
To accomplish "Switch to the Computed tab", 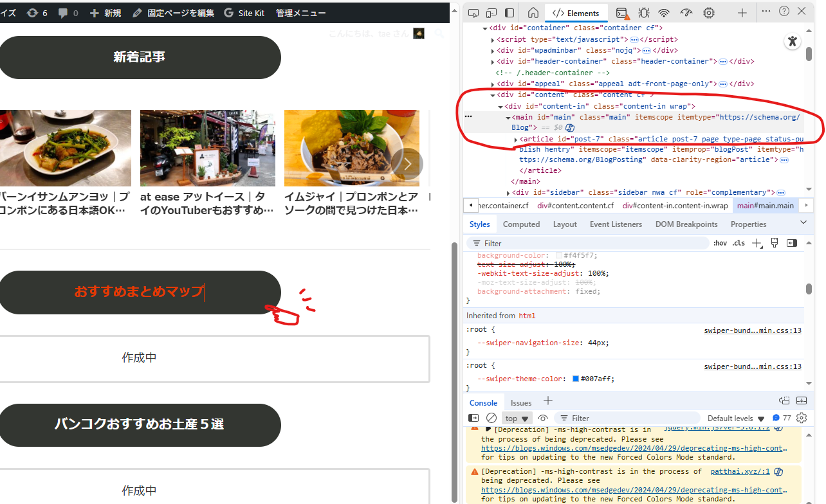I will coord(521,224).
